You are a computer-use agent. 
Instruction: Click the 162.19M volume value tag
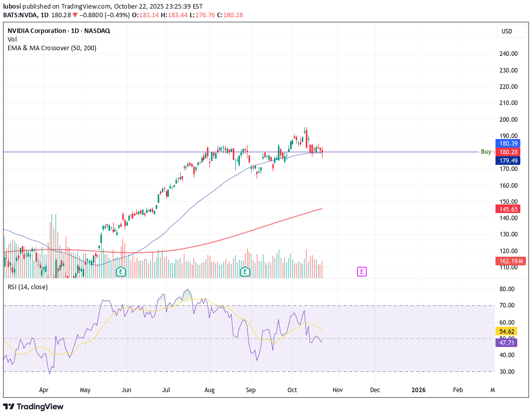pyautogui.click(x=510, y=261)
